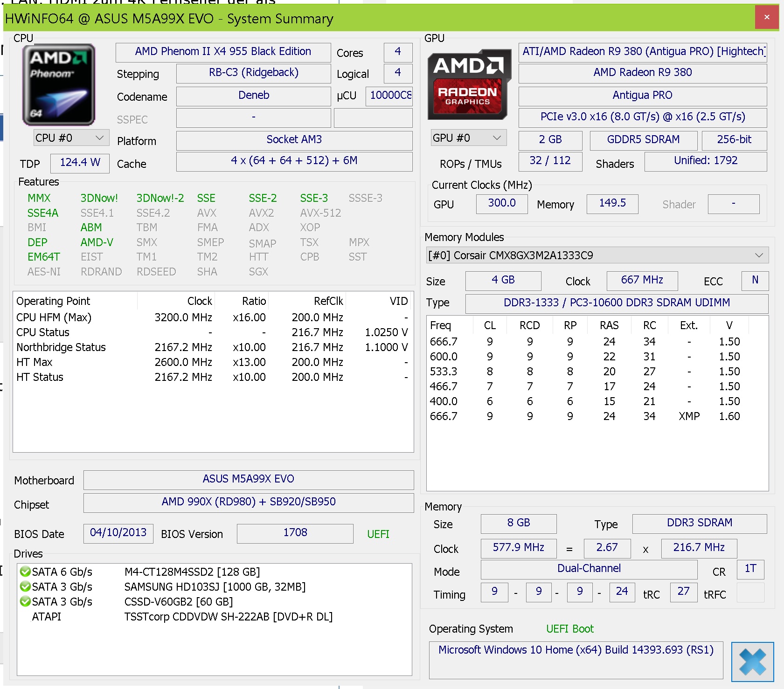This screenshot has height=689, width=784.
Task: Click the green UEFI label beside BIOS Version
Action: coord(378,534)
